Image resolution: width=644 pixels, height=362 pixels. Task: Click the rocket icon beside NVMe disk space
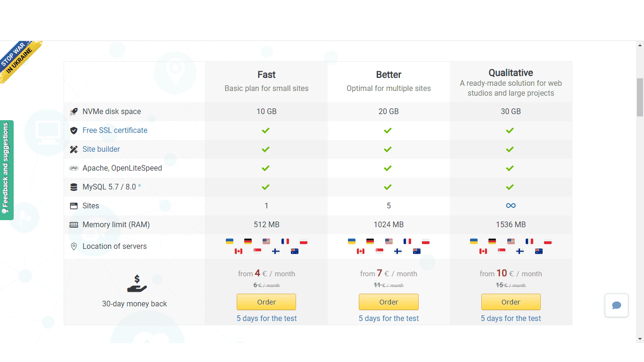click(x=74, y=112)
